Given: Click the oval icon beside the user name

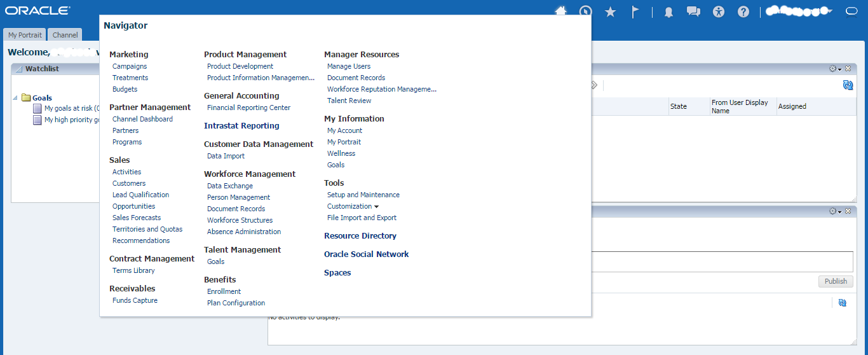Looking at the screenshot, I should click(x=851, y=11).
